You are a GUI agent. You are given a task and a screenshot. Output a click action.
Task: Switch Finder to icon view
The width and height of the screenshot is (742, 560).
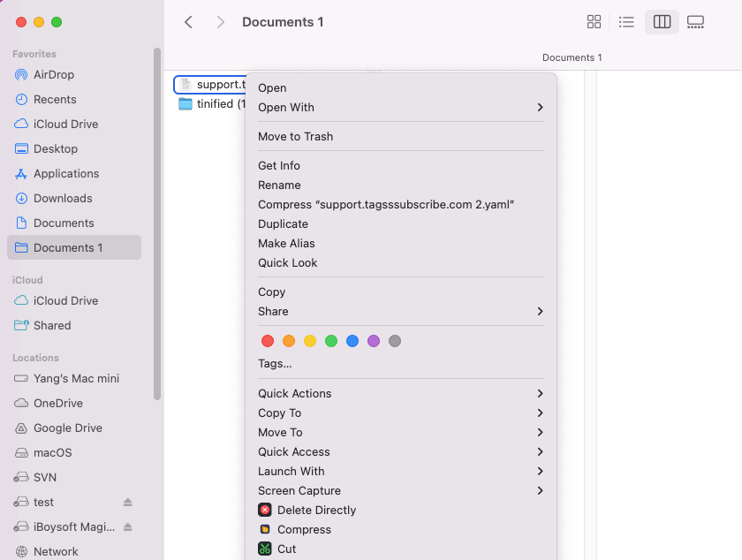(x=594, y=22)
